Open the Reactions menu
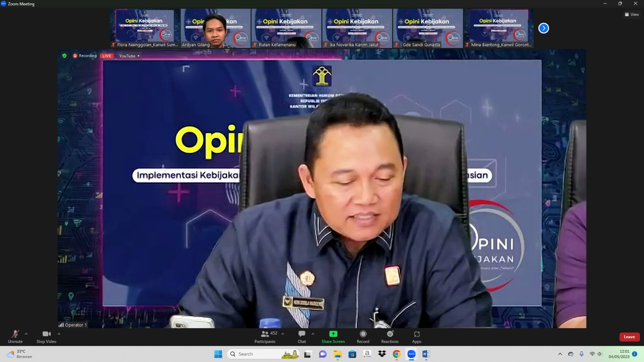This screenshot has width=644, height=362. click(x=390, y=336)
